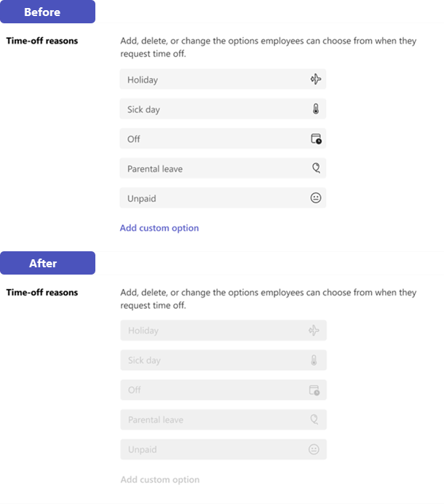
Task: Focus the Before section Parental leave field
Action: tap(211, 168)
